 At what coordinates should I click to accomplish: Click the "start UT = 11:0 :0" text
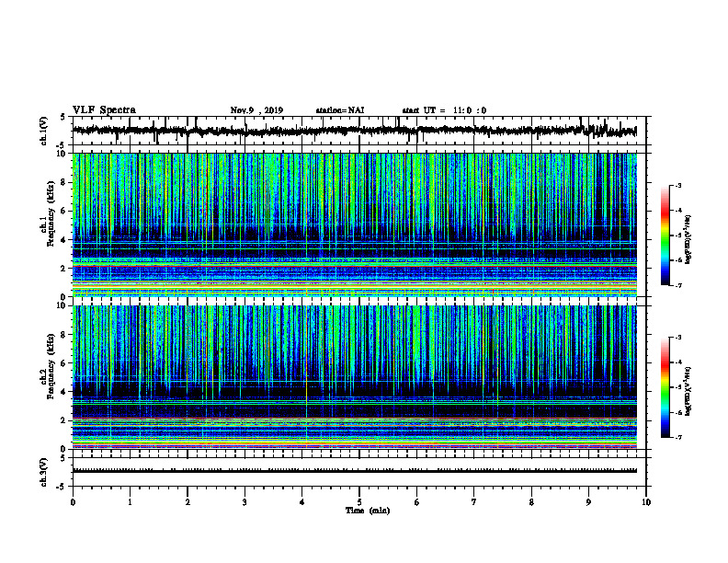[x=444, y=110]
